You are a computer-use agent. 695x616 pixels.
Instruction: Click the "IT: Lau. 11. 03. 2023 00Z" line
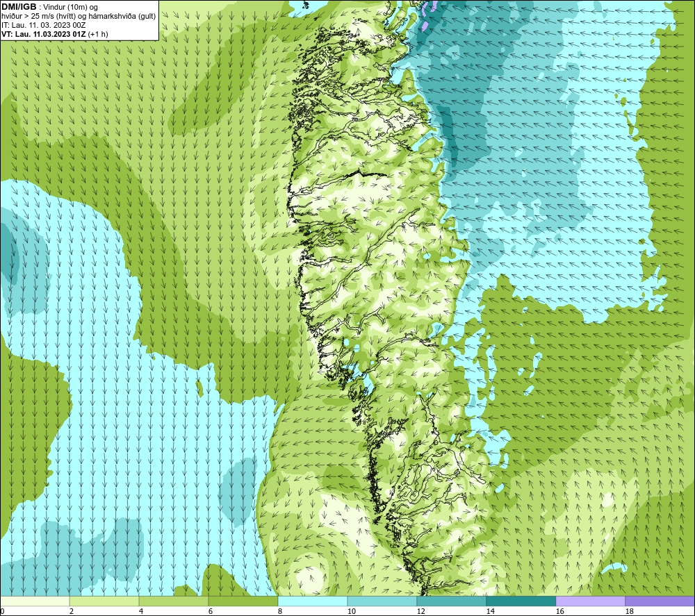pyautogui.click(x=43, y=25)
